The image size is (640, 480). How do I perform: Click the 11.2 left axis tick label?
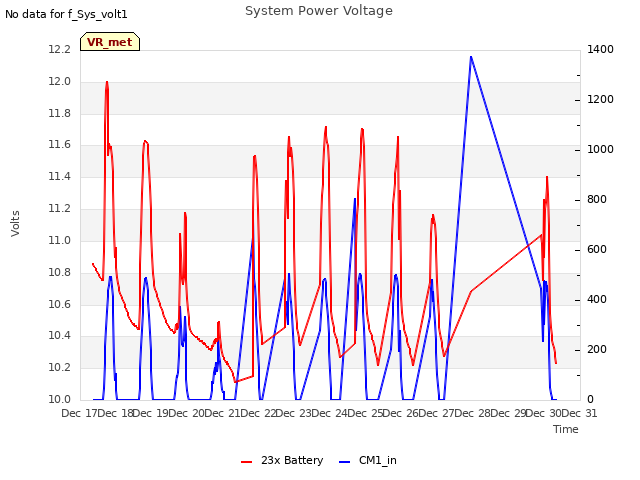coord(60,209)
